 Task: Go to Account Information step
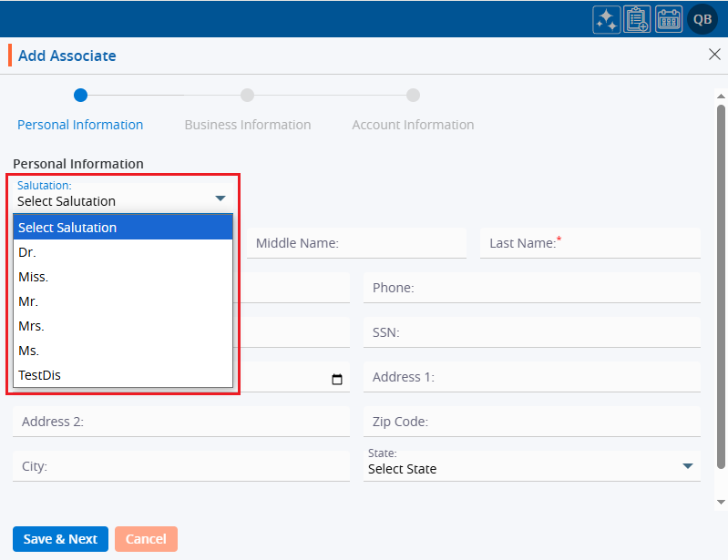(413, 125)
